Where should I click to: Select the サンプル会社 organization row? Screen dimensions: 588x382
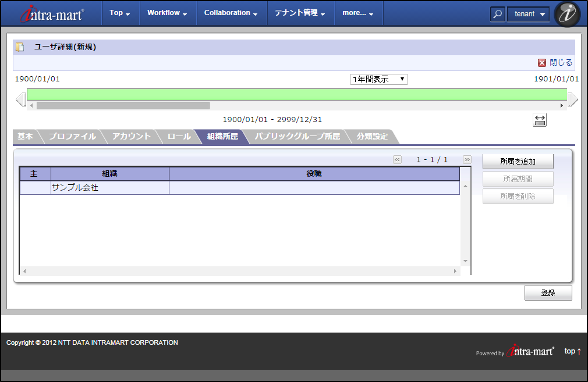coord(109,188)
